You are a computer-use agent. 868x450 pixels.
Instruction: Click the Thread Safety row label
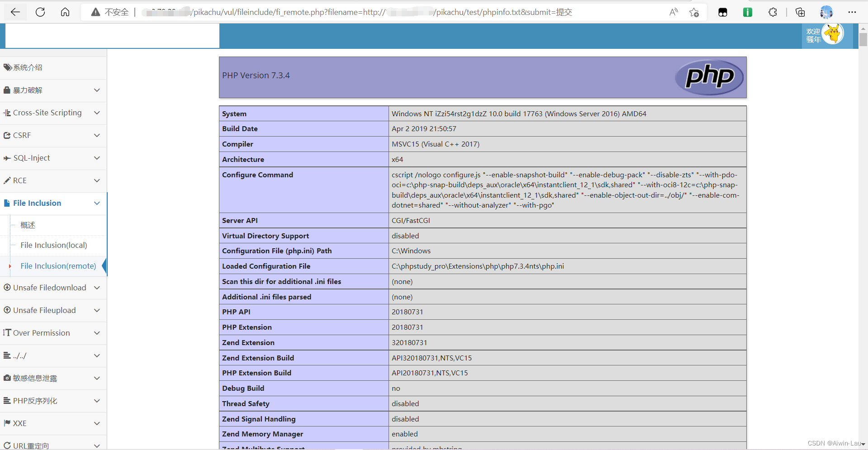point(246,403)
